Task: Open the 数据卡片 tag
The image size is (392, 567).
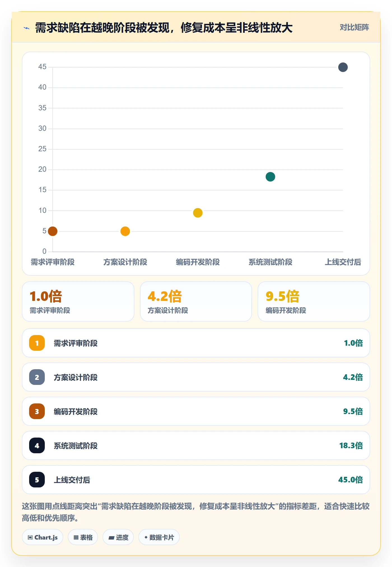Action: click(159, 537)
